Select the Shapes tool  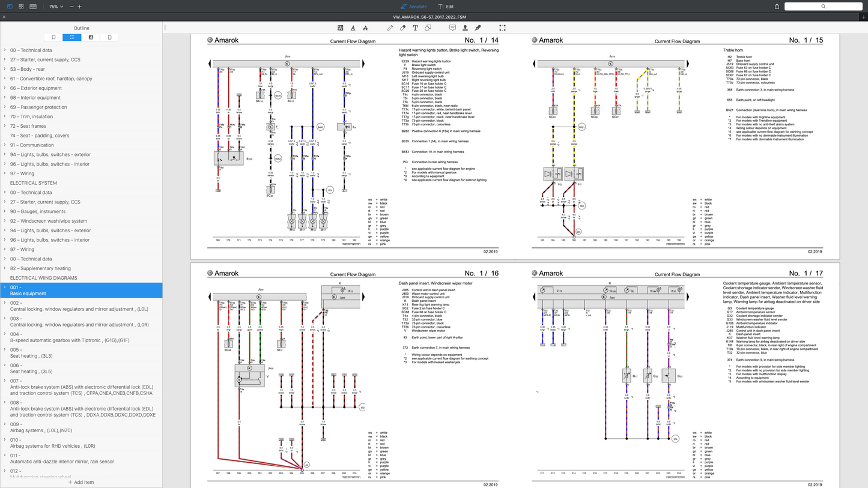click(x=428, y=28)
